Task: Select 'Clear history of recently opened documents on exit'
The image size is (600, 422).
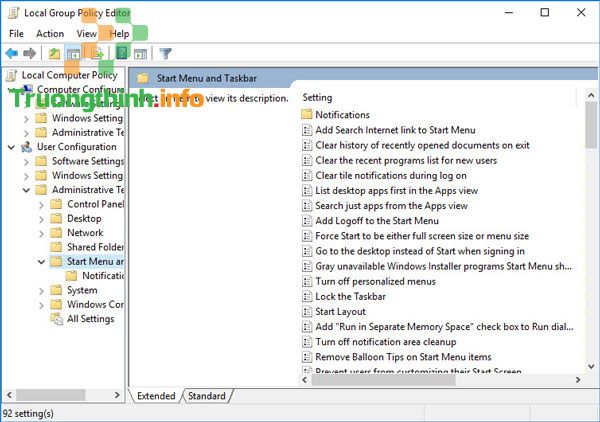Action: (422, 145)
